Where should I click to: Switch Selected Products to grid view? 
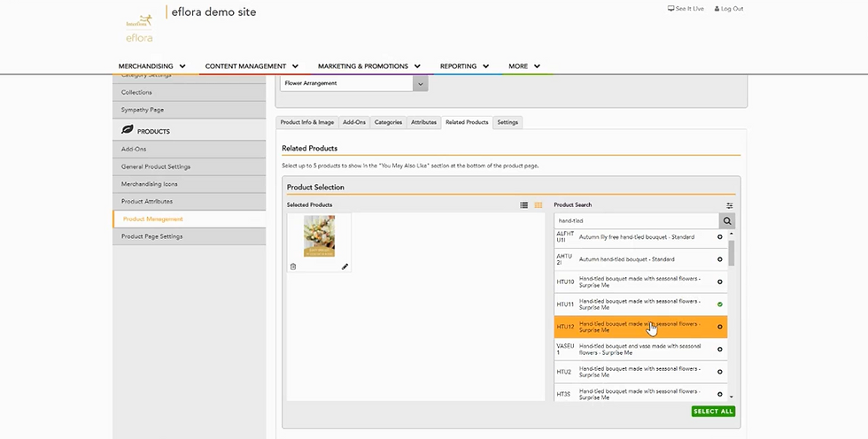539,205
